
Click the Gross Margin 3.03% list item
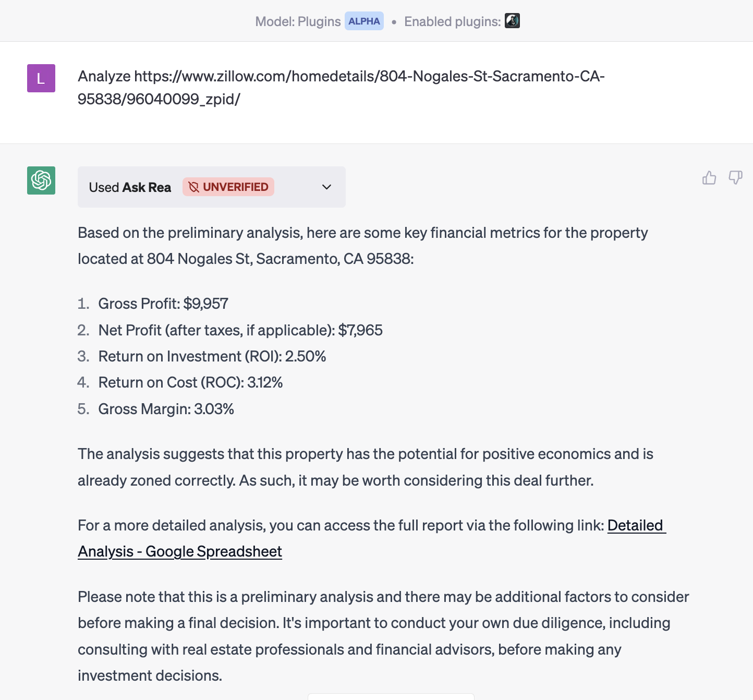[x=166, y=409]
